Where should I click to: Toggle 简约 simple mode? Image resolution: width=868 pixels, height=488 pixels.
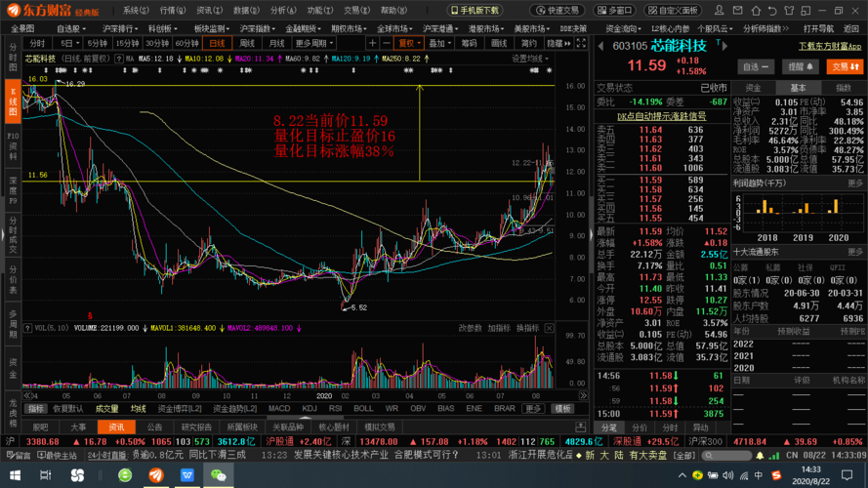click(528, 43)
